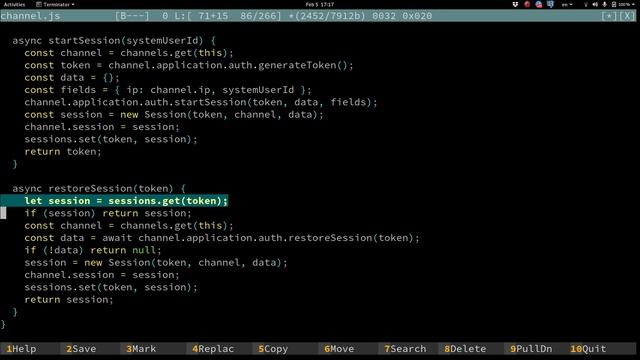Screen dimensions: 640x360
Task: Click on 'generateToken()' in the token line
Action: (302, 65)
